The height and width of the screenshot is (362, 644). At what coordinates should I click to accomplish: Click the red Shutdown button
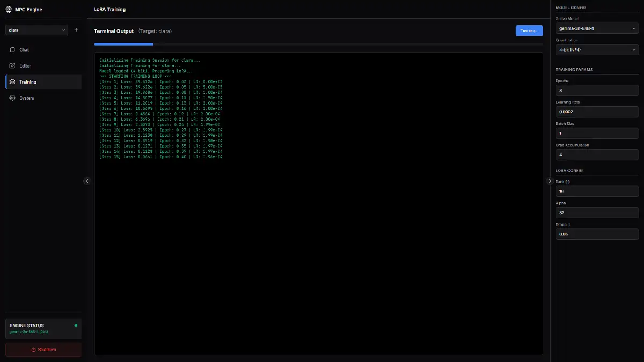click(43, 350)
